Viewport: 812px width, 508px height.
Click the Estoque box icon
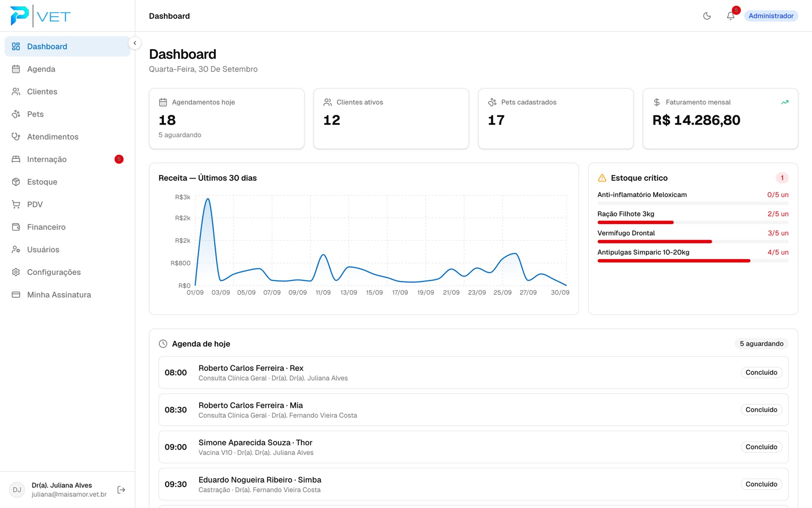pyautogui.click(x=16, y=182)
